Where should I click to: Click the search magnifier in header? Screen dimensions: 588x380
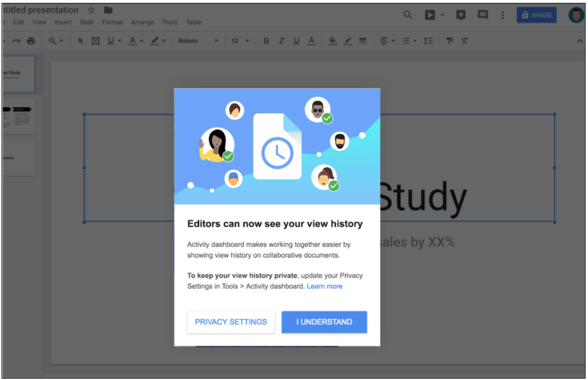point(408,15)
